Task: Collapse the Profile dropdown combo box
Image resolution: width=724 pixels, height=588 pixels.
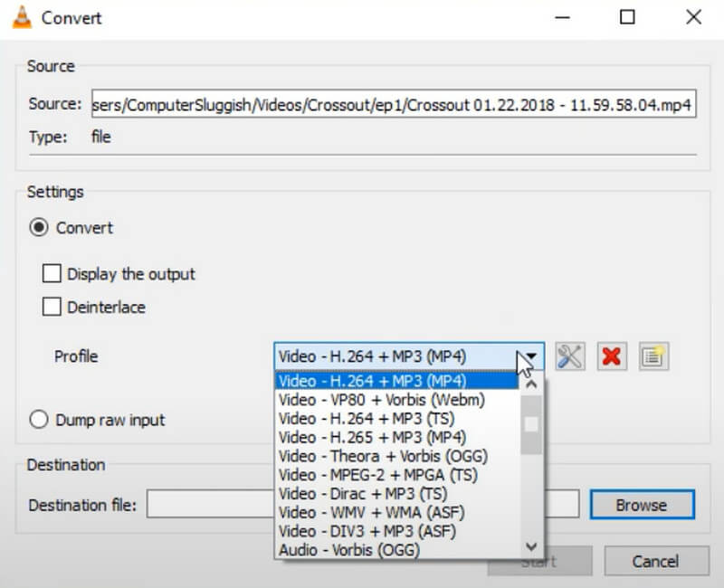Action: pyautogui.click(x=532, y=356)
